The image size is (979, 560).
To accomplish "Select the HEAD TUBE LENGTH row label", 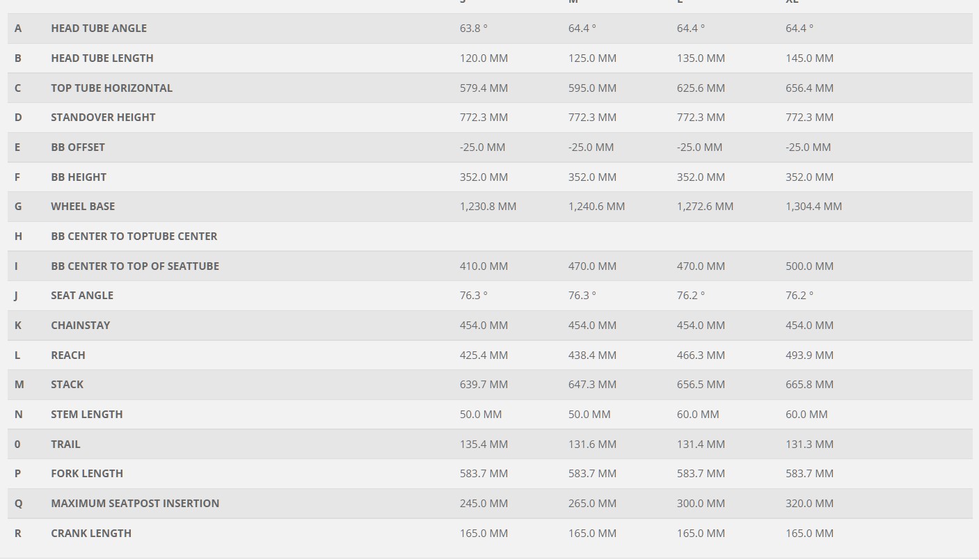I will [x=102, y=58].
